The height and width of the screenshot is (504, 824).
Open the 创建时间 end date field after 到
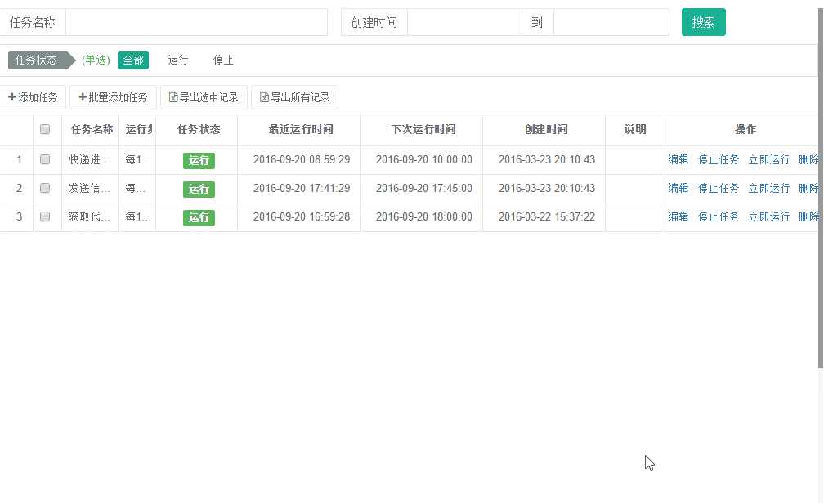coord(611,22)
